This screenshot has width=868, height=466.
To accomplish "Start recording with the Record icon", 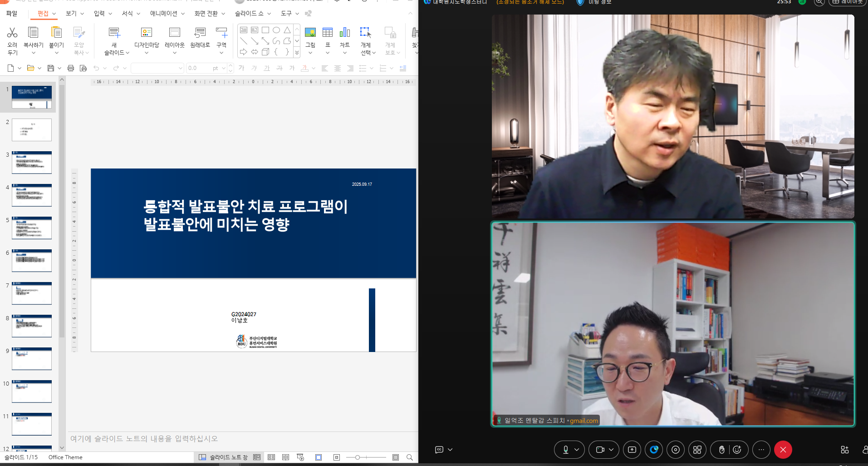I will 676,450.
